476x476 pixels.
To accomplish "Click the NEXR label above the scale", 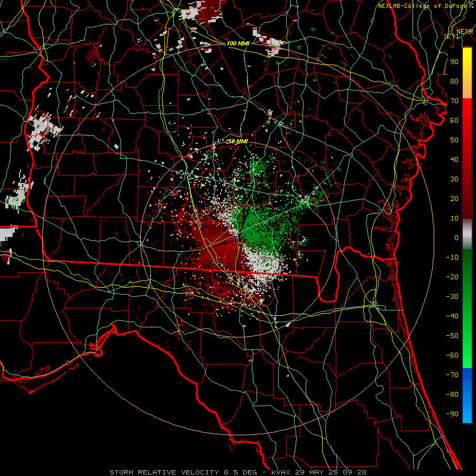I will pos(465,32).
